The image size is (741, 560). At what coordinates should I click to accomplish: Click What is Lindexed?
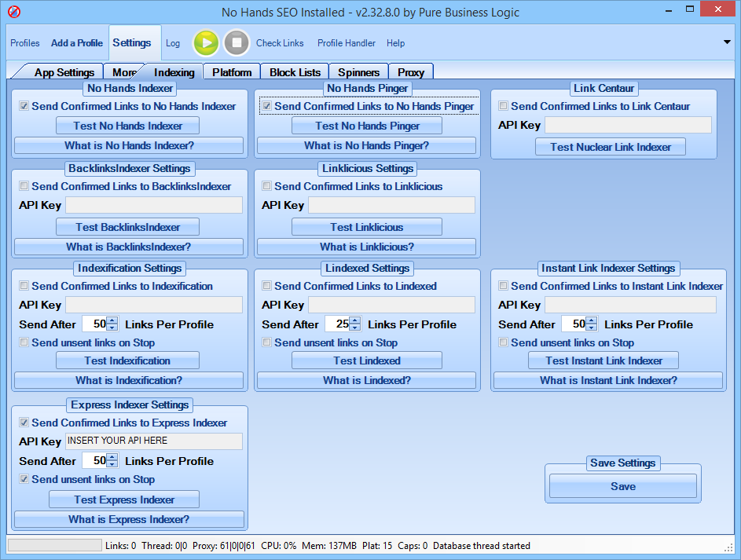367,381
